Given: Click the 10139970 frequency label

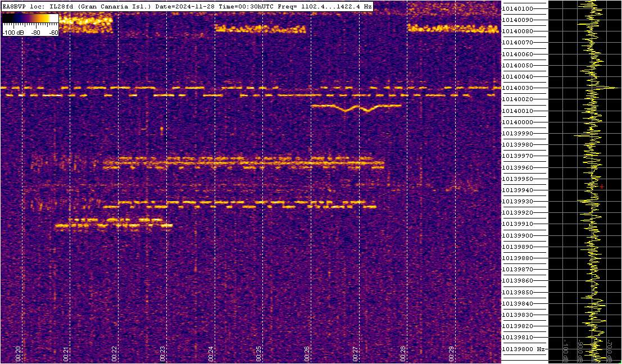Looking at the screenshot, I should (517, 156).
